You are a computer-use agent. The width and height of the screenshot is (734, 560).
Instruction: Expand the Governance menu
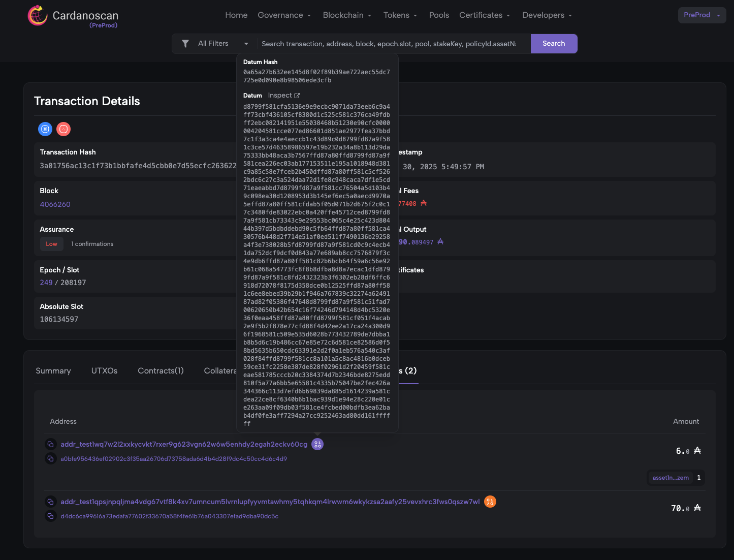pyautogui.click(x=284, y=15)
